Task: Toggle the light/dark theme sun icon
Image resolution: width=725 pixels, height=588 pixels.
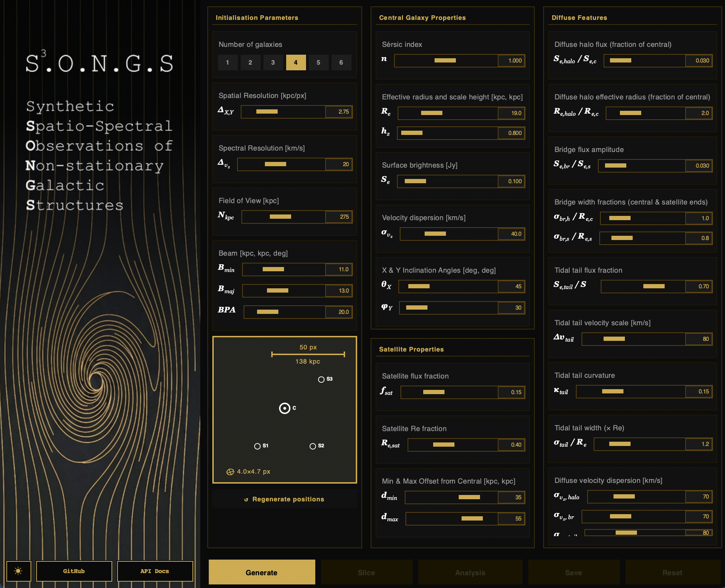Action: [x=19, y=571]
